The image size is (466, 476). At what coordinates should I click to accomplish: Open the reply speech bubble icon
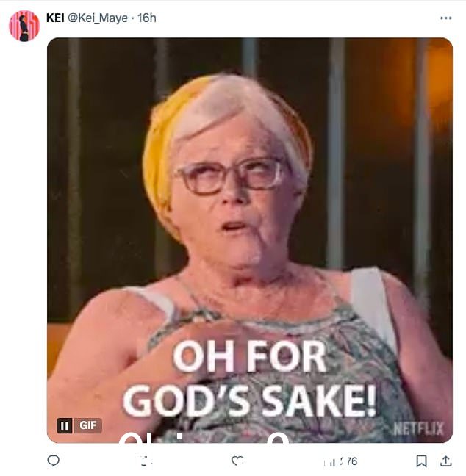pyautogui.click(x=54, y=461)
